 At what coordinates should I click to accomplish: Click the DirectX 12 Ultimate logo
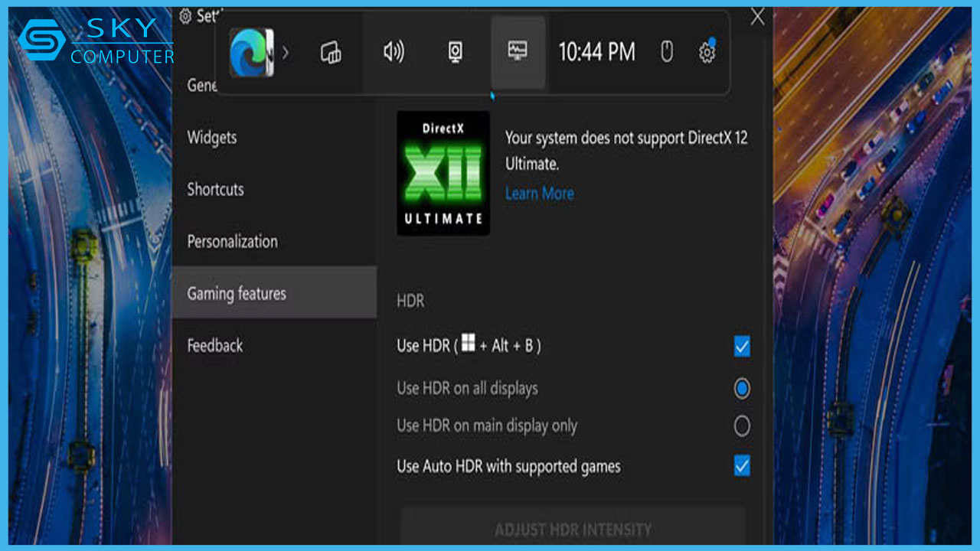coord(443,173)
